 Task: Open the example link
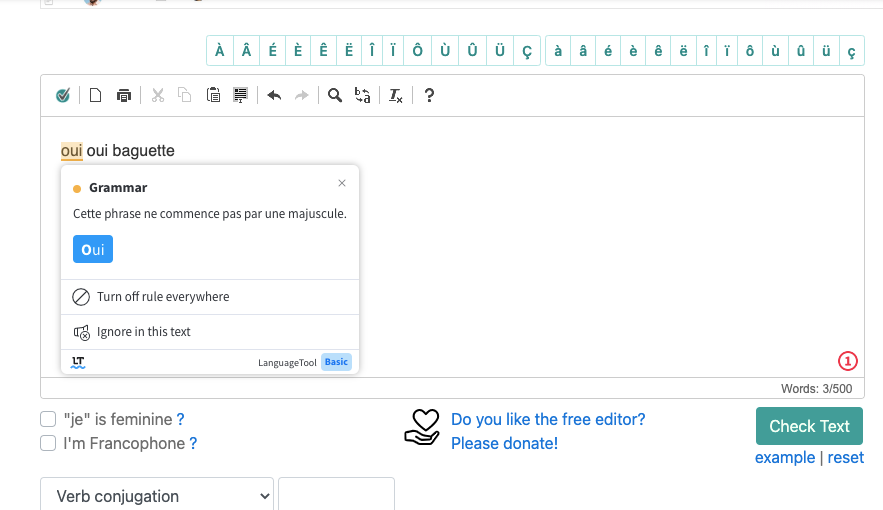[785, 458]
